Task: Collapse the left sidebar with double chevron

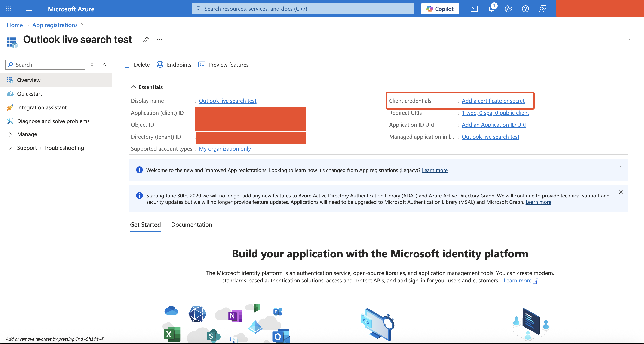Action: coord(105,65)
